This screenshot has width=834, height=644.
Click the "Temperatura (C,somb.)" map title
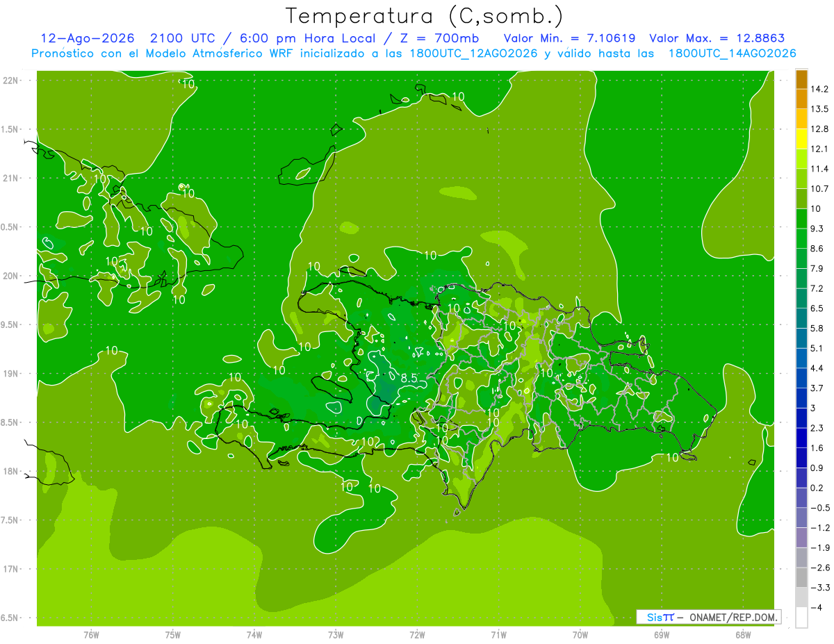click(423, 17)
